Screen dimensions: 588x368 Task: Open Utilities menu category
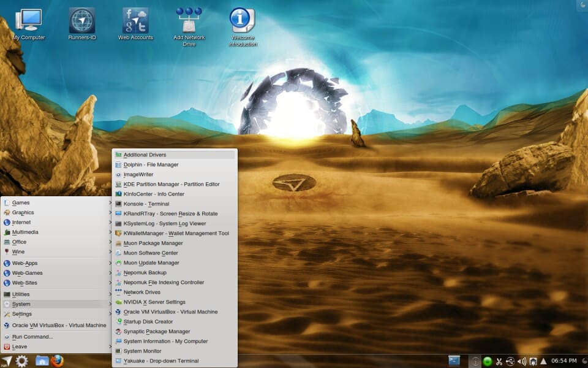pos(58,294)
